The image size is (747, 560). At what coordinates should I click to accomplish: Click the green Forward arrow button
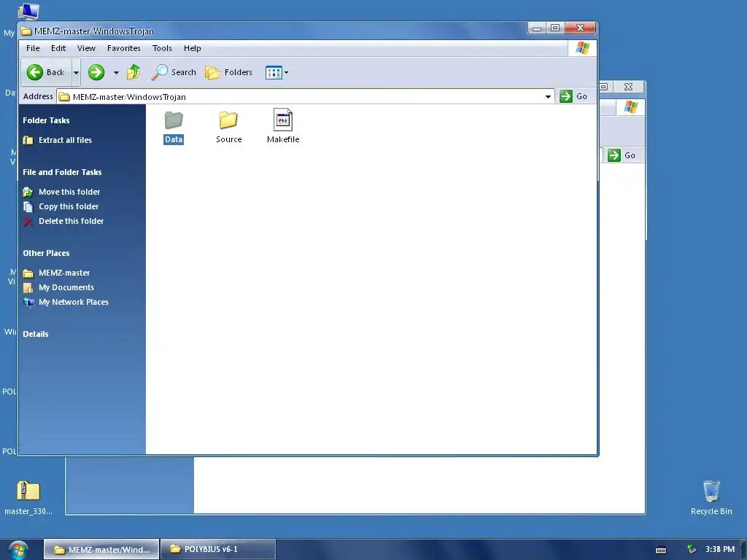click(96, 72)
